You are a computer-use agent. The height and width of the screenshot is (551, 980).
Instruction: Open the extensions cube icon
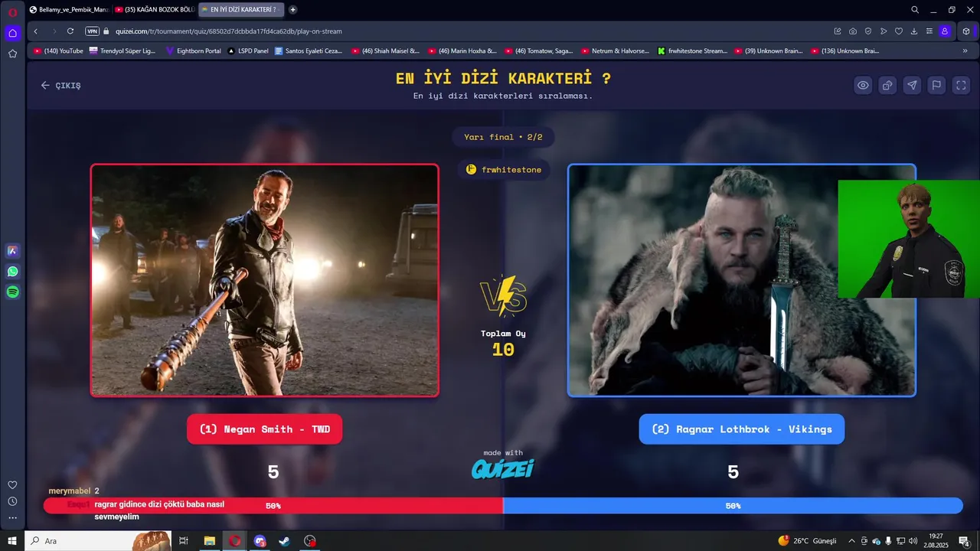(x=966, y=31)
